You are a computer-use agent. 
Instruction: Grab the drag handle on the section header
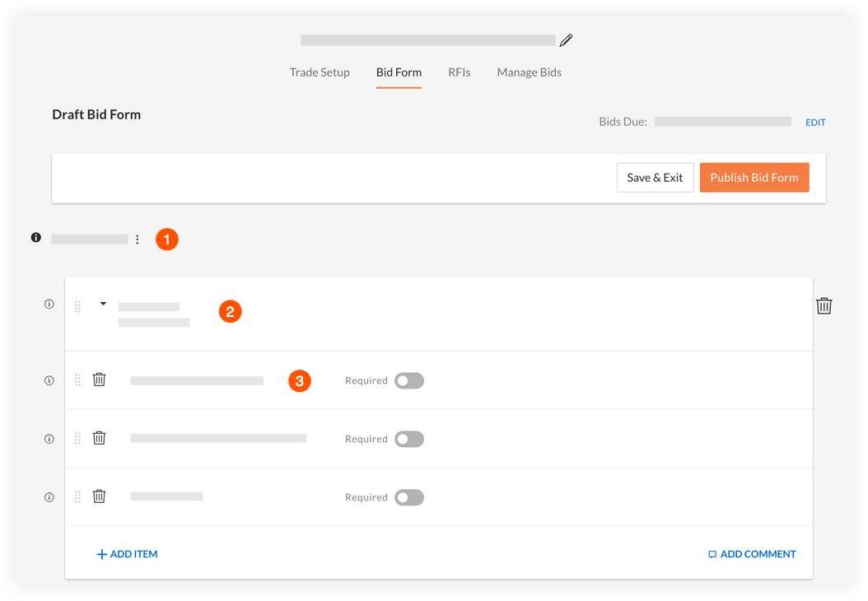click(77, 305)
